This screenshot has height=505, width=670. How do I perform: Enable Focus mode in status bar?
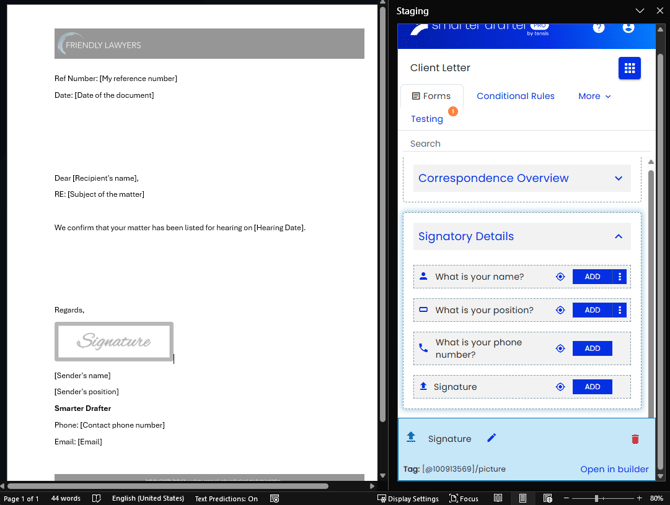464,499
